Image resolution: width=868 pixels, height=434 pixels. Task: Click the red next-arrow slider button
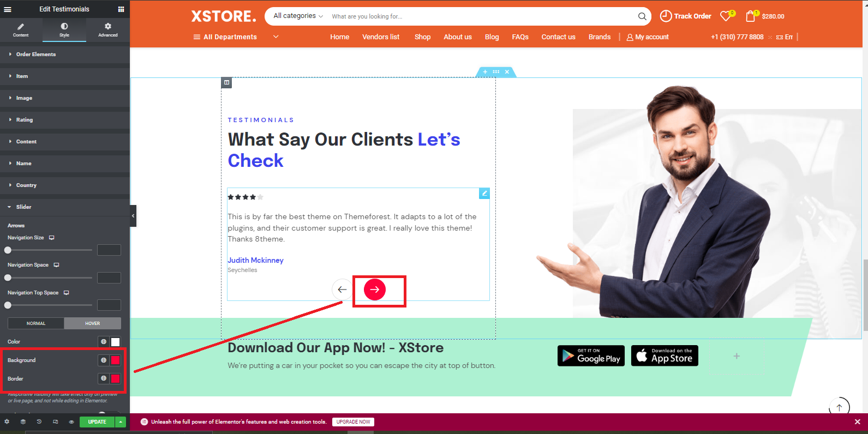pos(375,290)
